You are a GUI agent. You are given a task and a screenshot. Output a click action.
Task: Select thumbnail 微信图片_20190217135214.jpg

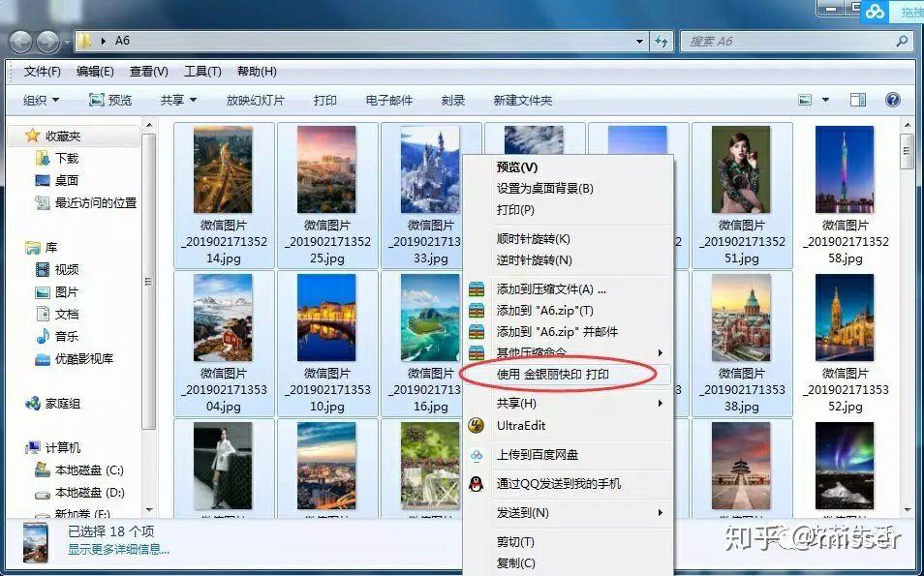click(x=224, y=195)
